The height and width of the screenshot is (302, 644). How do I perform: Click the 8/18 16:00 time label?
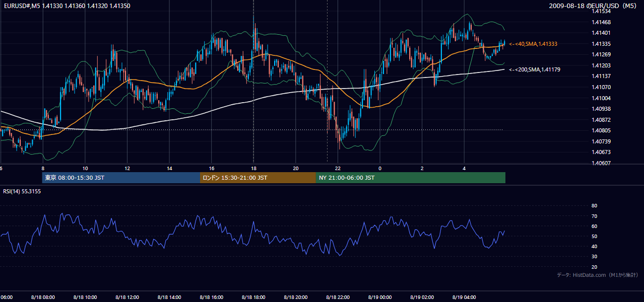tap(211, 297)
